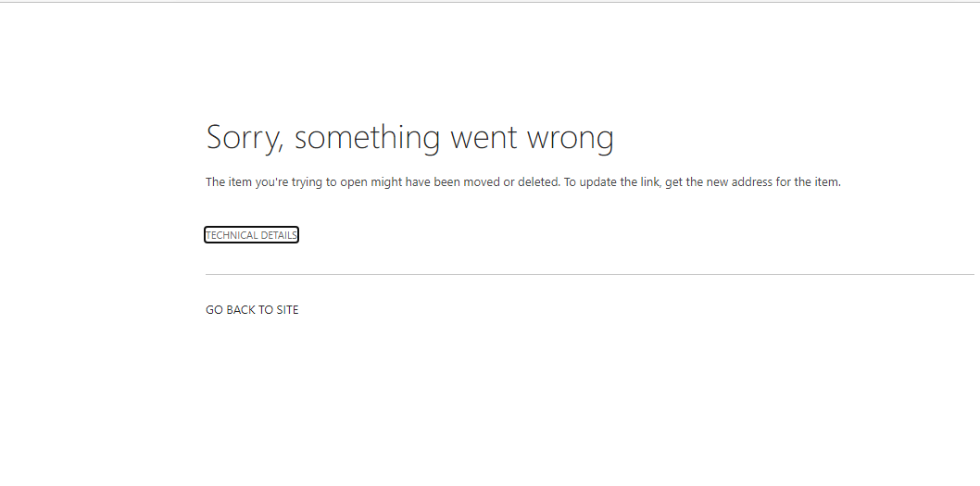Click the horizontal divider line
This screenshot has height=486, width=980.
[589, 274]
